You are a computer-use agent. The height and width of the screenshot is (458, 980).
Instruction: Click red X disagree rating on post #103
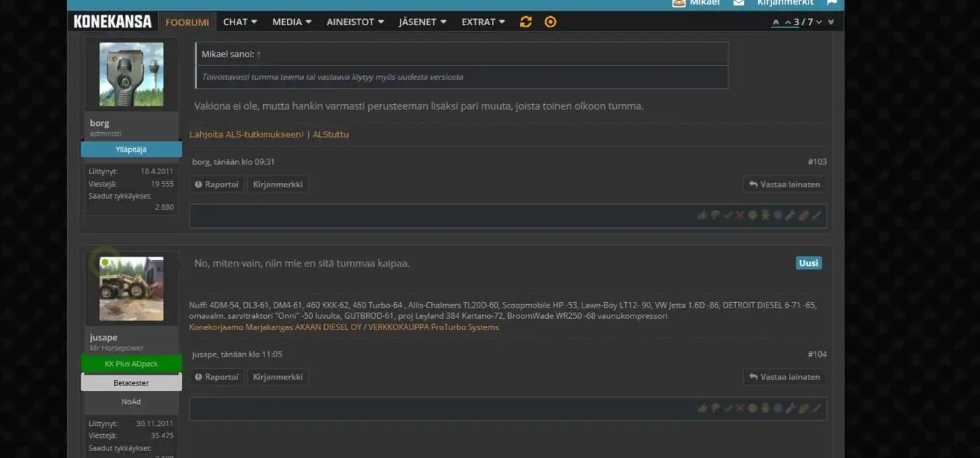(x=740, y=215)
